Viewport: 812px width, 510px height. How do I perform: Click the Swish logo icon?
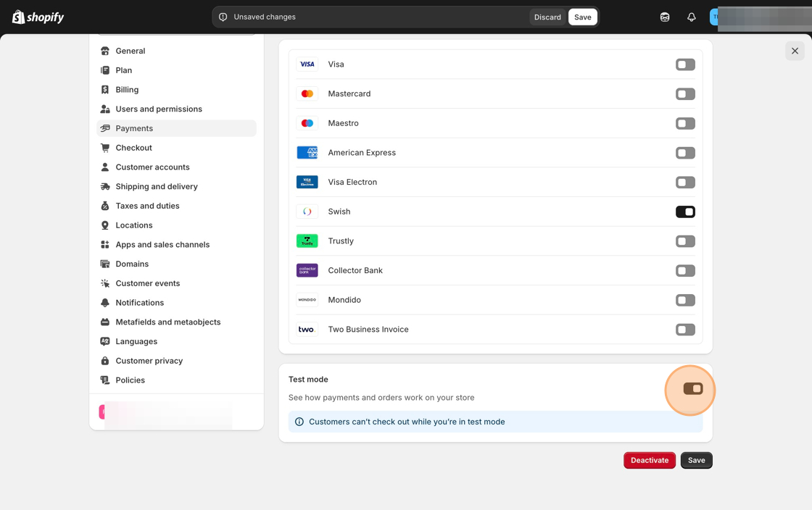pos(307,212)
